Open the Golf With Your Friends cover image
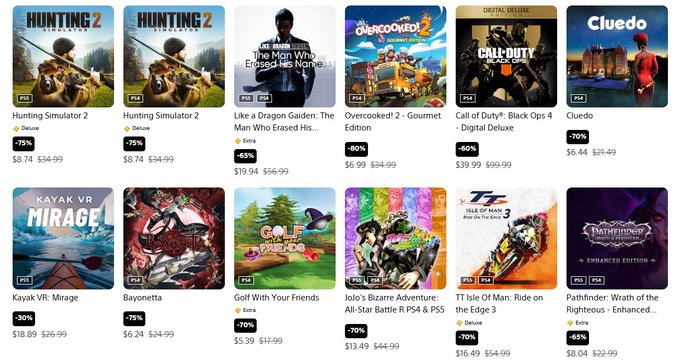 click(285, 238)
